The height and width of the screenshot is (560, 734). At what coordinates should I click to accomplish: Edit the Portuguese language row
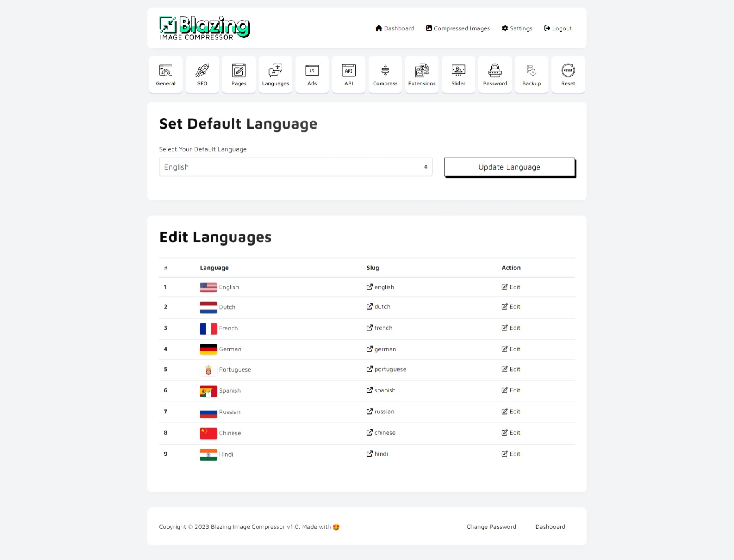tap(511, 369)
